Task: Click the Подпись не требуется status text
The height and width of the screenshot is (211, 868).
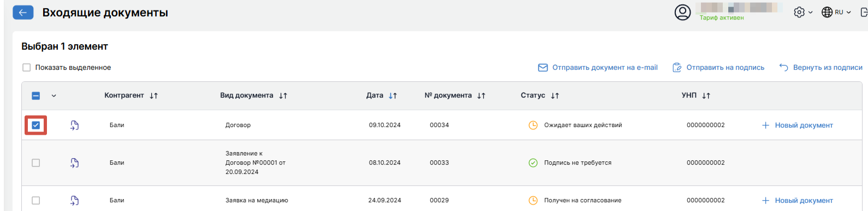Action: pyautogui.click(x=578, y=163)
